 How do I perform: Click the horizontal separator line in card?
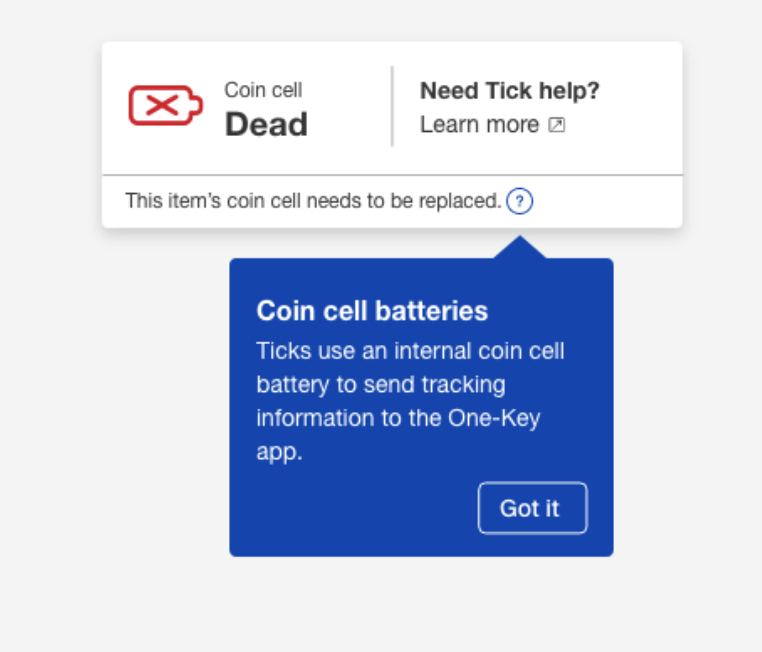click(392, 175)
